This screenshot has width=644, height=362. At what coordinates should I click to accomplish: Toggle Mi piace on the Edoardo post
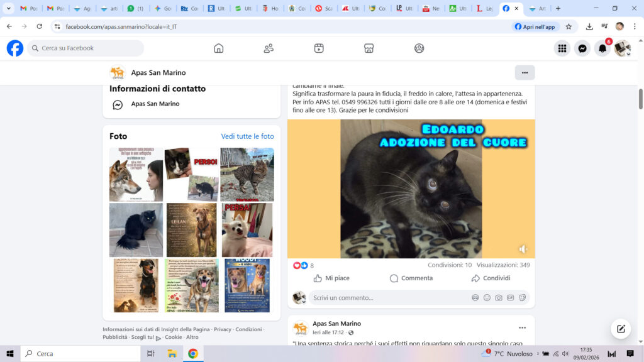point(331,278)
